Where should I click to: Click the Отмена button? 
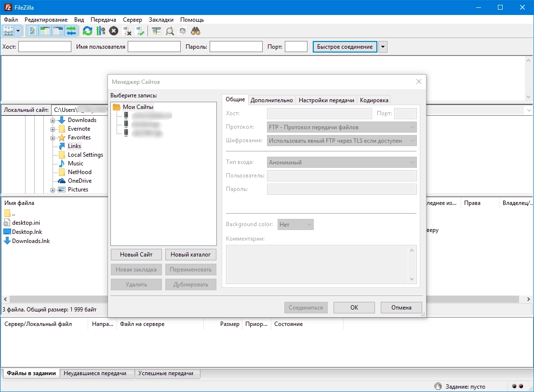coord(401,308)
